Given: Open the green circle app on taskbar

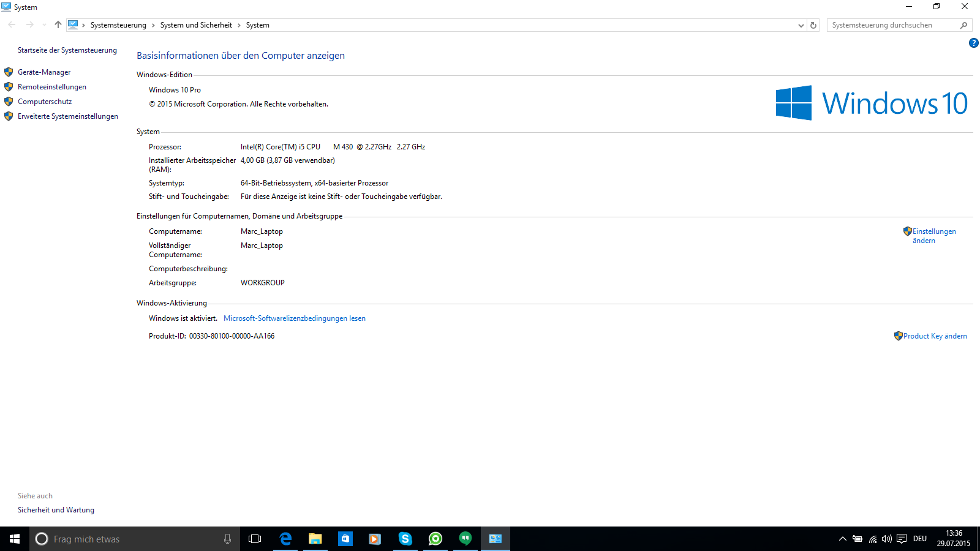Looking at the screenshot, I should (435, 539).
